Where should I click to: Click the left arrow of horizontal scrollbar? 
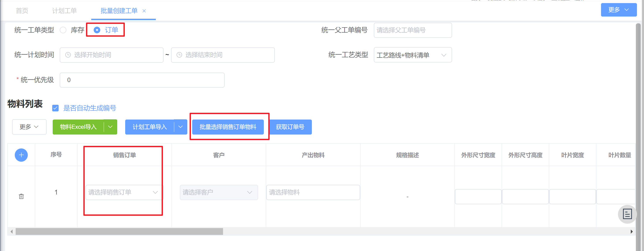pyautogui.click(x=11, y=232)
